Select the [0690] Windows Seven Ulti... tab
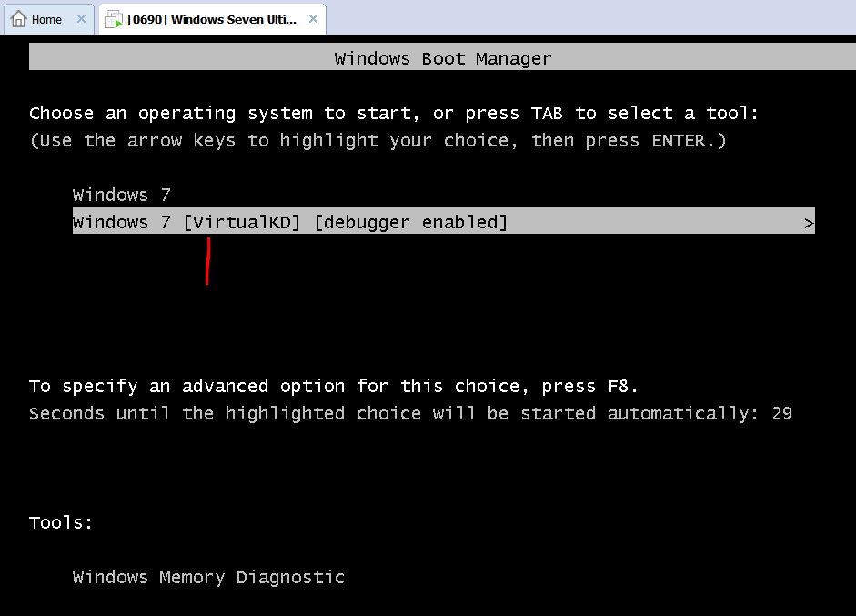The height and width of the screenshot is (616, 856). click(211, 19)
